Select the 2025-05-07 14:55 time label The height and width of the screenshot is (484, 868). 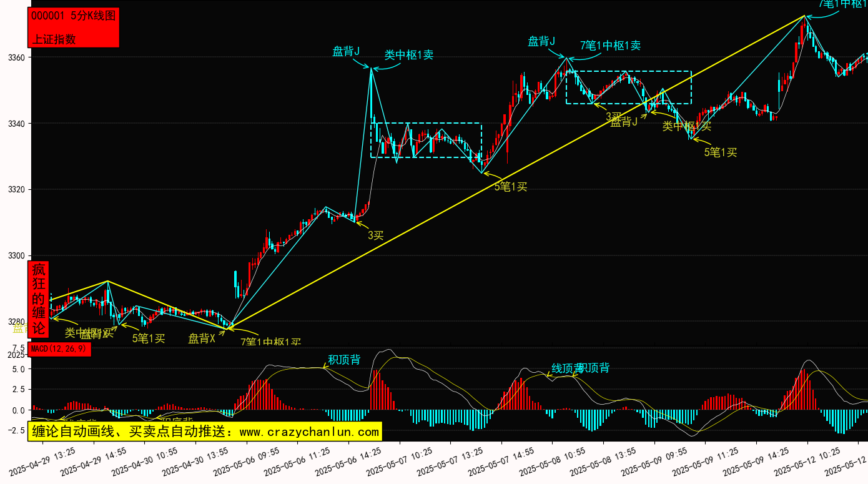(x=502, y=461)
